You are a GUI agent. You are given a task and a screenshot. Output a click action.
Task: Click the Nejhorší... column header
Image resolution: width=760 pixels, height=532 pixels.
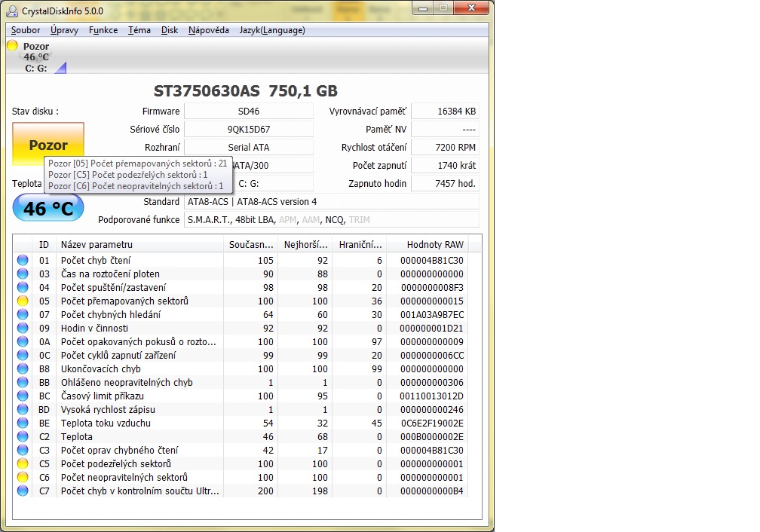(305, 245)
